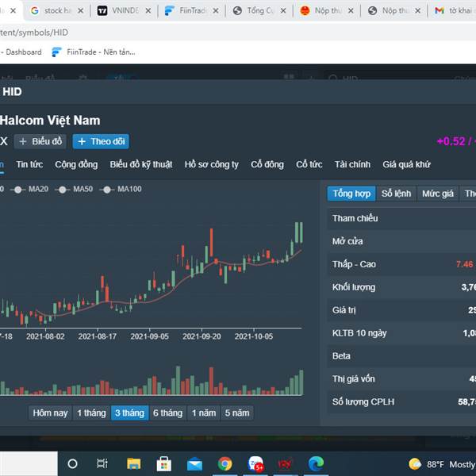Click the 2021-09-20 date axis label
Image resolution: width=476 pixels, height=476 pixels.
(202, 336)
